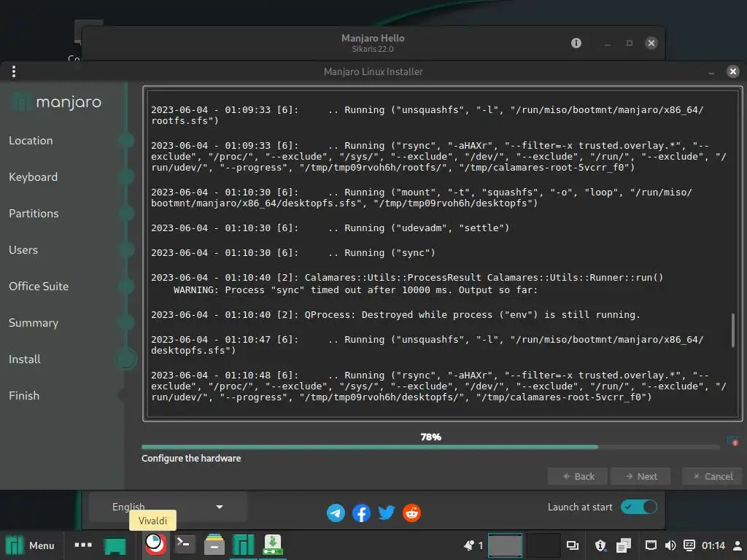Image resolution: width=747 pixels, height=560 pixels.
Task: Open the Telegram link in Manjaro Hello
Action: 336,513
